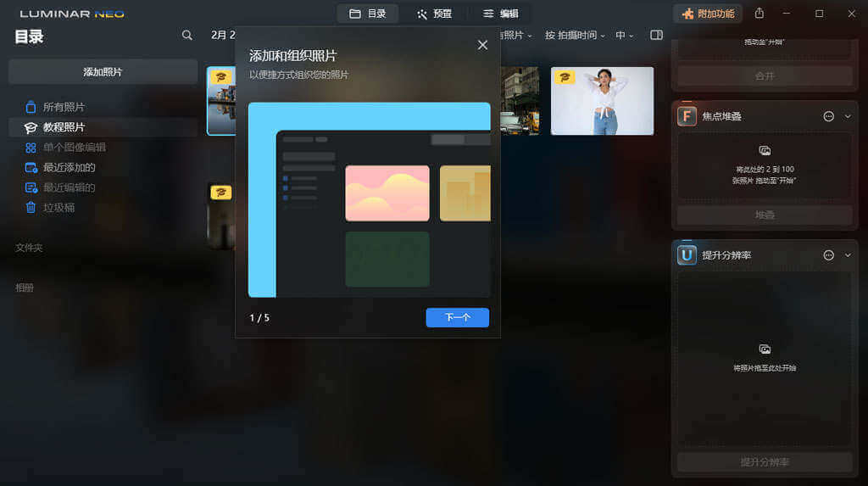868x486 pixels.
Task: Click the 所有照片 photo-stack icon
Action: click(x=31, y=107)
